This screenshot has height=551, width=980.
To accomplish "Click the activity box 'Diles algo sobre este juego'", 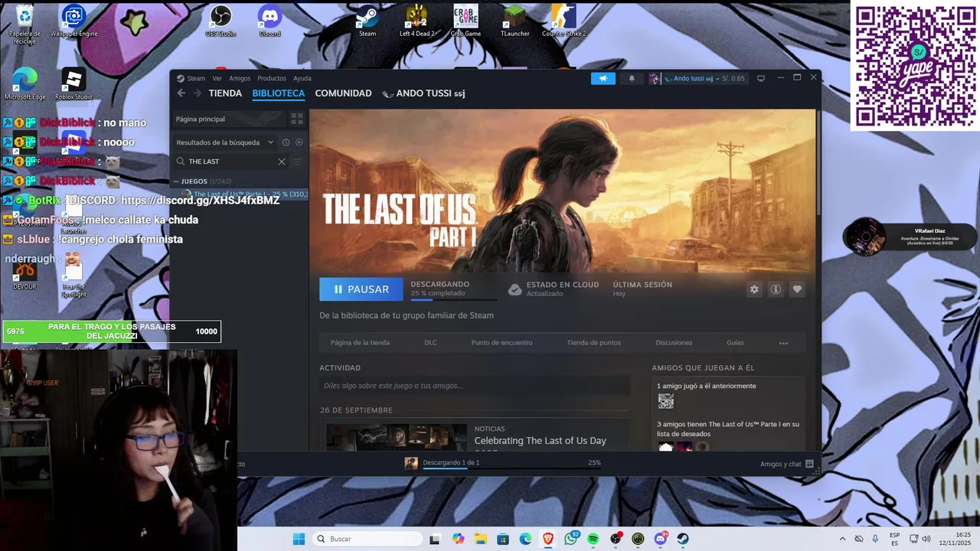I will [x=475, y=386].
